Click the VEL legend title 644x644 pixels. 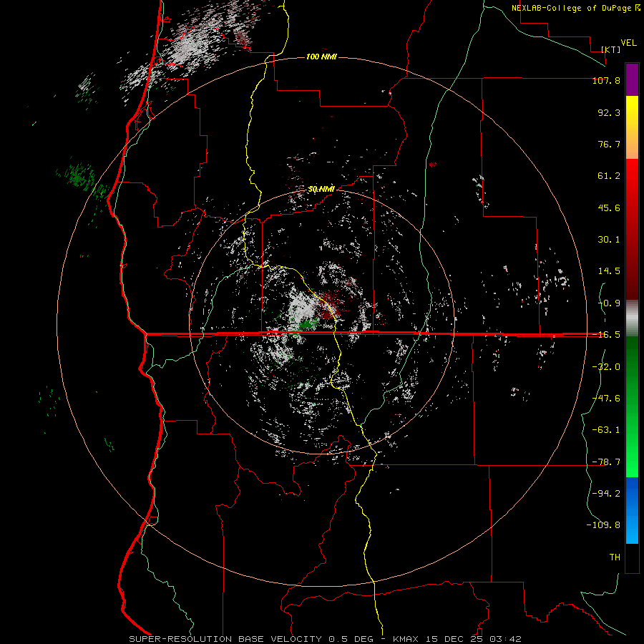tap(628, 43)
